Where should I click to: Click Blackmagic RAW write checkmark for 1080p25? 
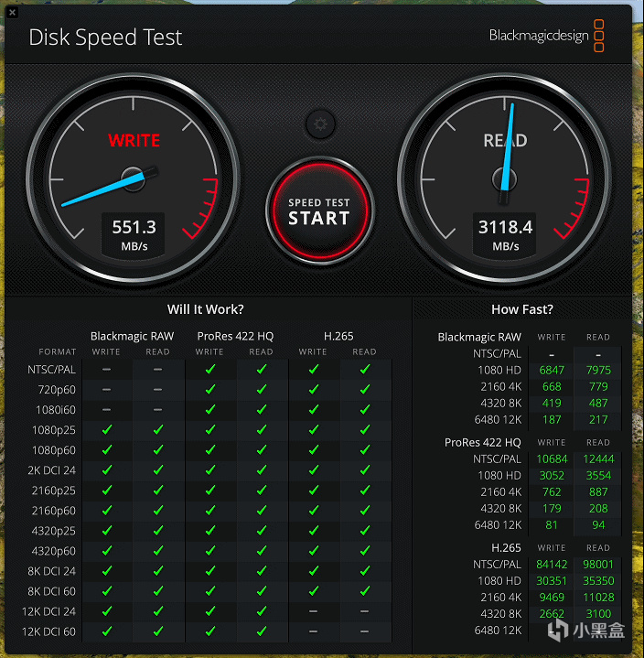pos(107,430)
